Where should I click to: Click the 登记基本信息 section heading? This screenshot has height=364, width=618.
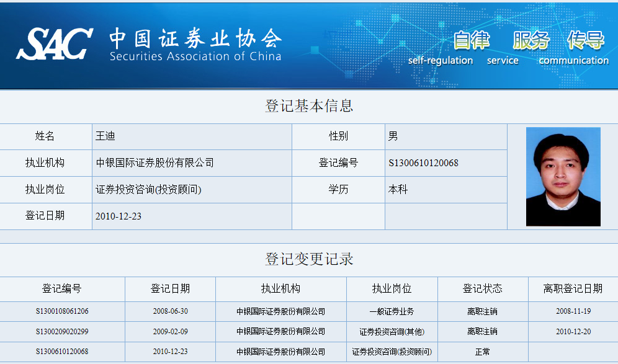click(309, 106)
